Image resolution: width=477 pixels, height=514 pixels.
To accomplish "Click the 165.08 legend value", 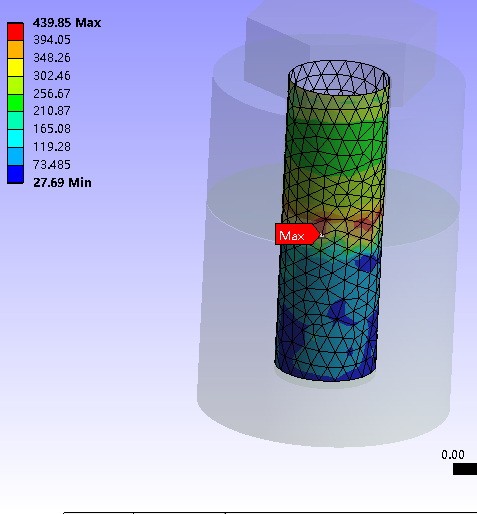I will pos(52,129).
